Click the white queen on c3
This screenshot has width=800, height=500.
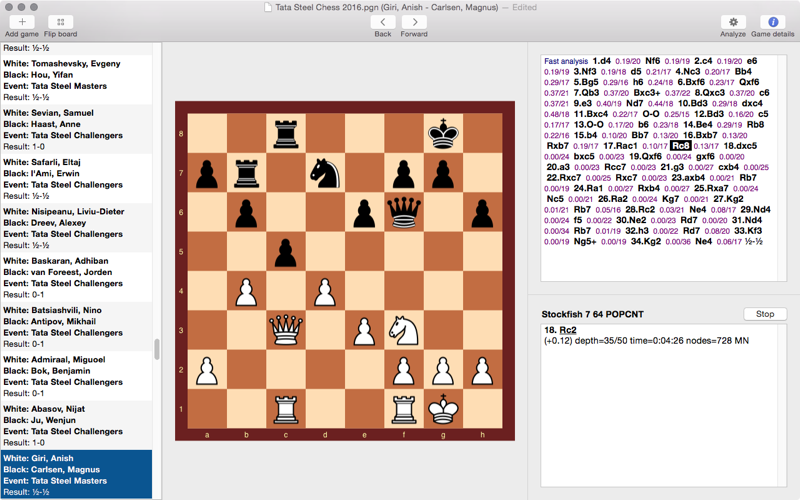tap(286, 329)
